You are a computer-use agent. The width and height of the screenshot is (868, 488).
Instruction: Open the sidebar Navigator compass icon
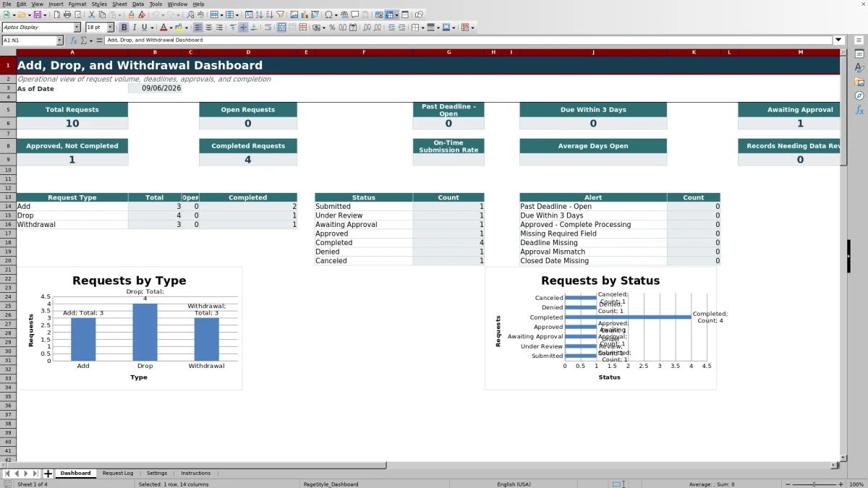(x=859, y=95)
